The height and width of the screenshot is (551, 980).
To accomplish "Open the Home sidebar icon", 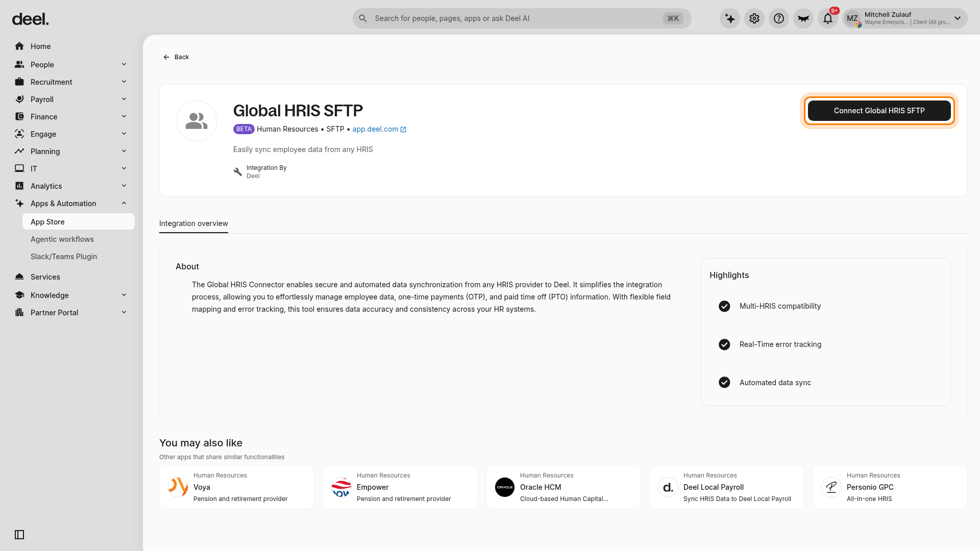I will coord(19,46).
